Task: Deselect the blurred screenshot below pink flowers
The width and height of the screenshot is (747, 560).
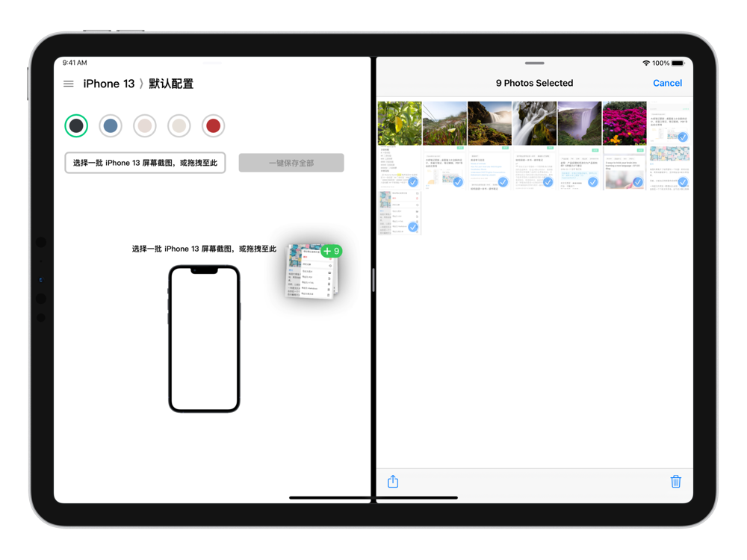Action: pos(624,168)
